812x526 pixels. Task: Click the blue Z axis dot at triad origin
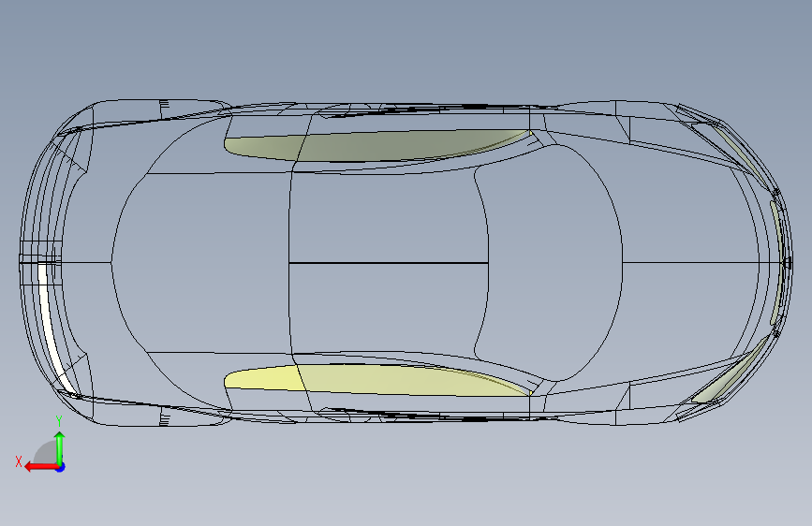point(61,467)
